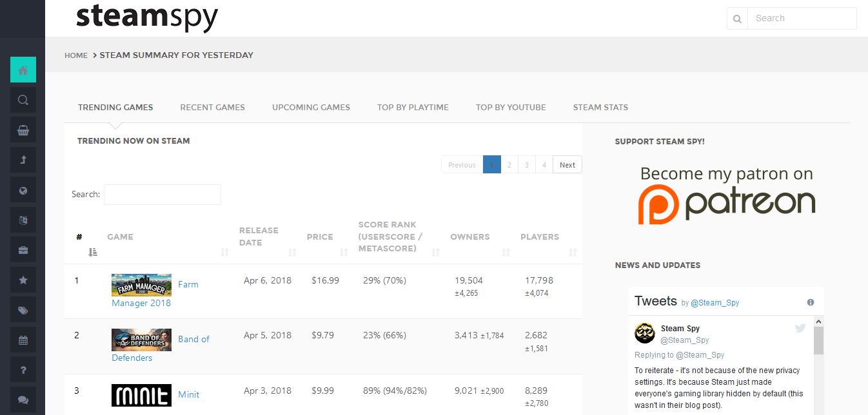Click the top-right Search input field
The image size is (868, 415).
coord(802,19)
